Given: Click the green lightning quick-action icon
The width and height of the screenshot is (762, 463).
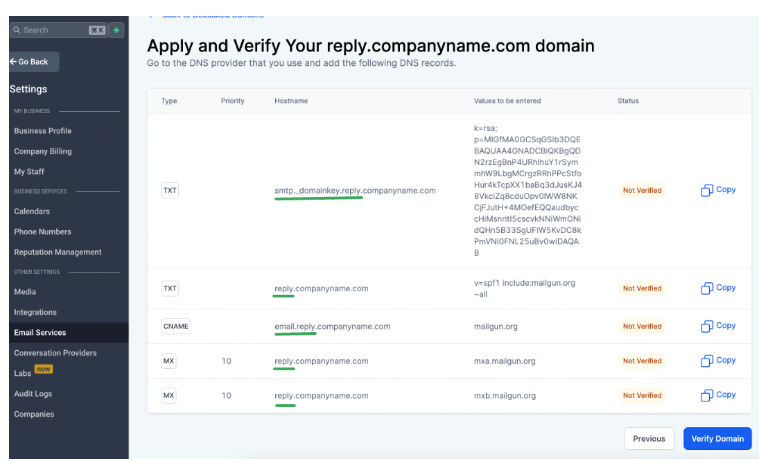Looking at the screenshot, I should (x=117, y=30).
